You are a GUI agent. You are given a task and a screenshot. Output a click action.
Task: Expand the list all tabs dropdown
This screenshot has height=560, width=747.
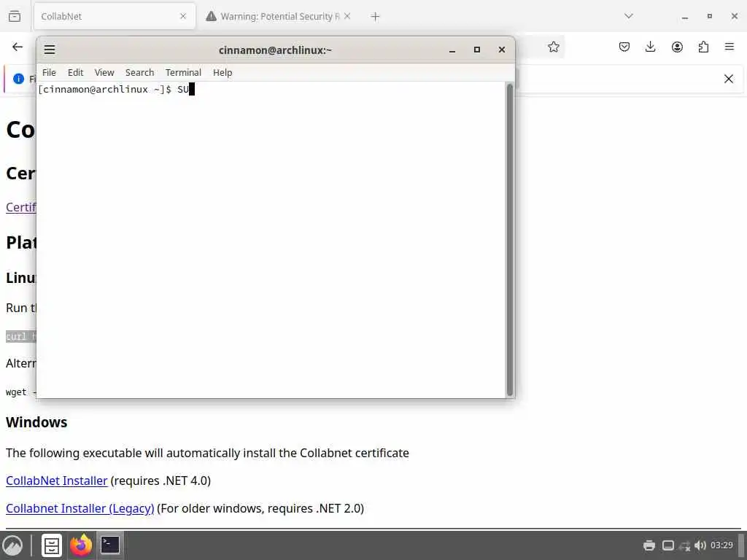[x=628, y=16]
